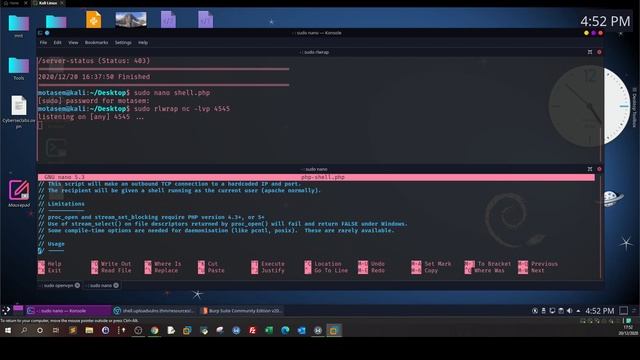The width and height of the screenshot is (640, 360).
Task: Click the 'Set Mark' shortcut label in nano
Action: 438,264
